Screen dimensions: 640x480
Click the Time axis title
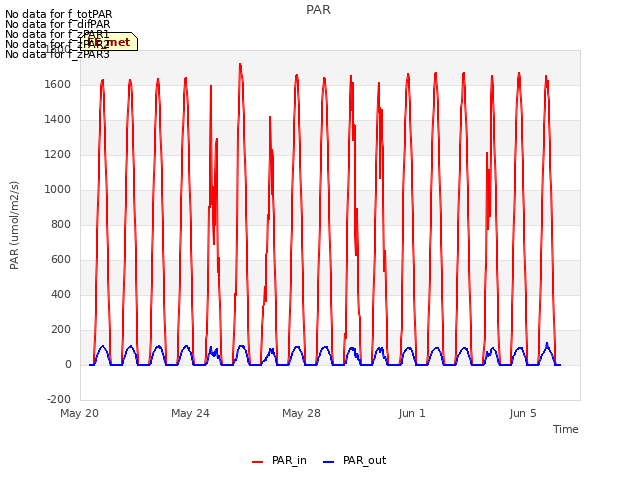[565, 429]
